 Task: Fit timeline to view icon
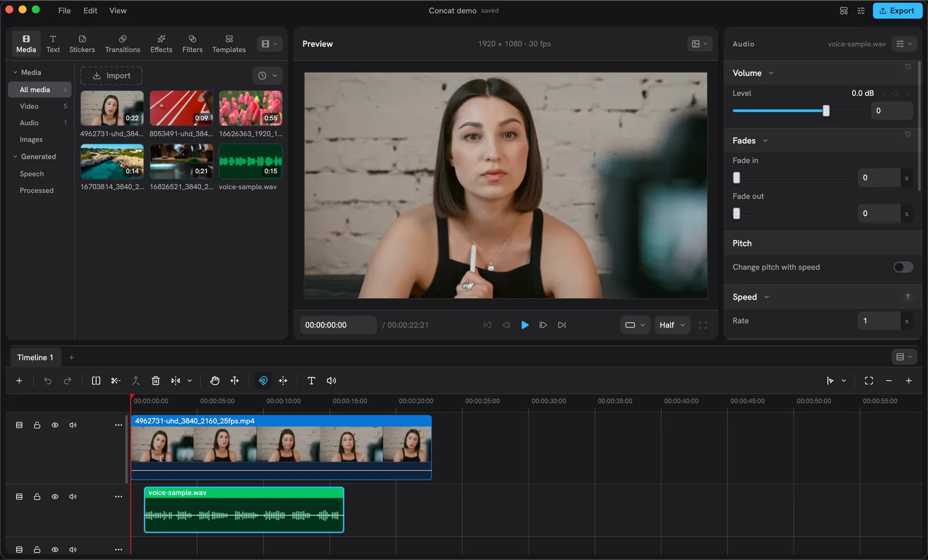pyautogui.click(x=869, y=381)
